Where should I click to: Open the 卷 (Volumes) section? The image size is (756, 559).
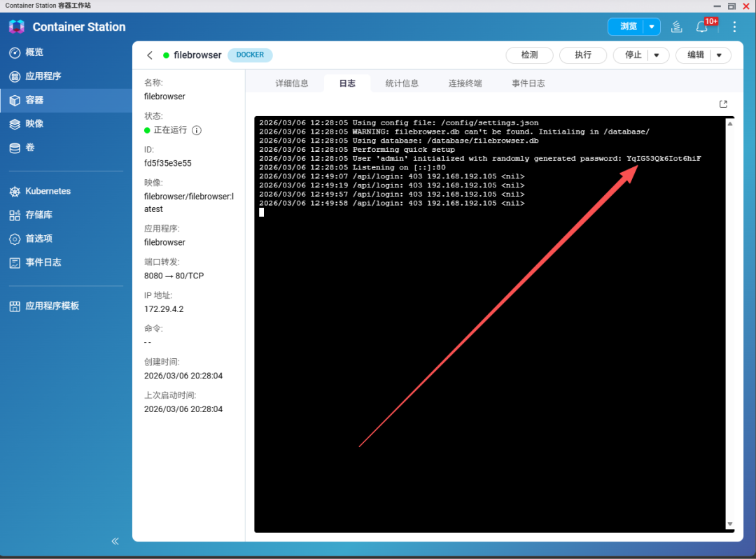36,147
